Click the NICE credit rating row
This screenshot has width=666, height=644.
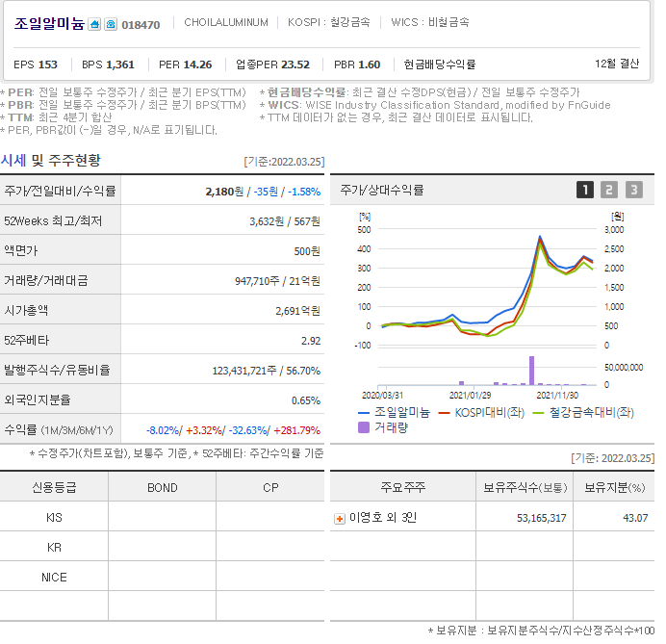pyautogui.click(x=162, y=577)
